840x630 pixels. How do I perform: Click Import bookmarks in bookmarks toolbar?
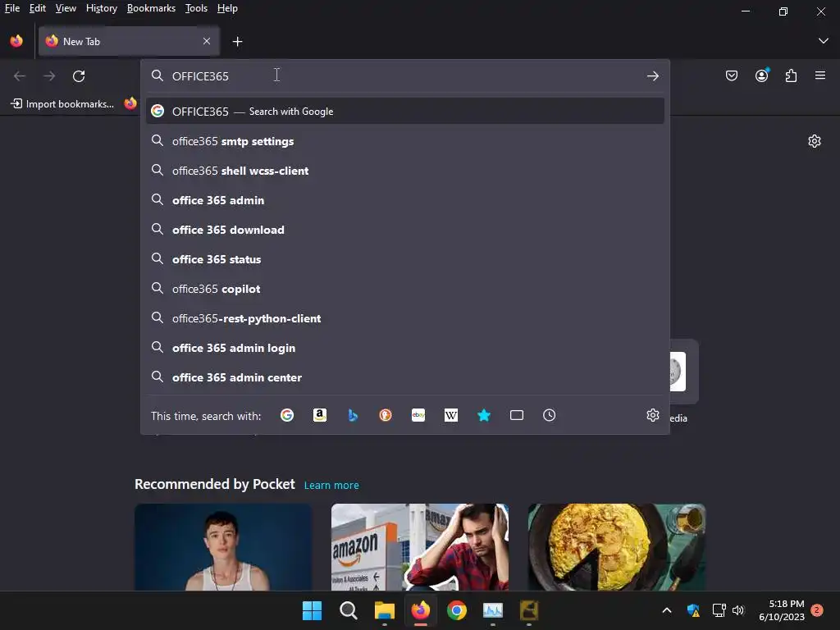coord(62,104)
